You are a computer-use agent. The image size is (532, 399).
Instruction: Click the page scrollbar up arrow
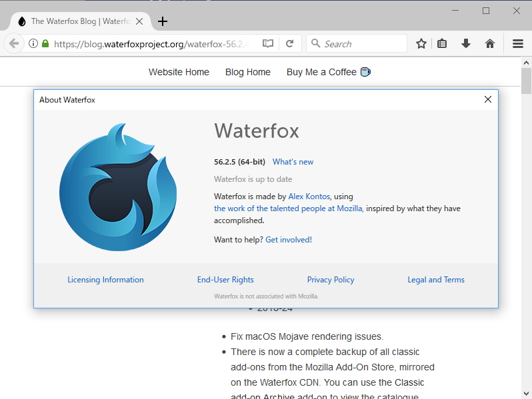tap(526, 63)
